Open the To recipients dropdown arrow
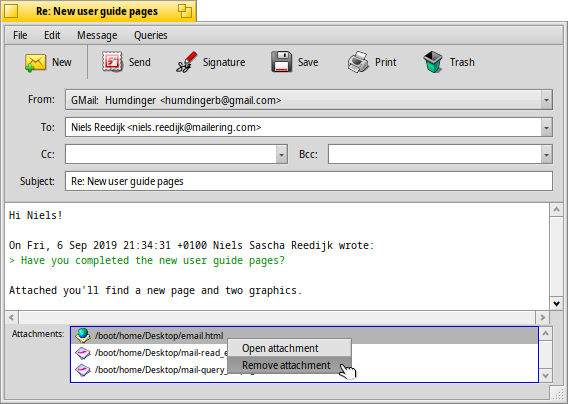The height and width of the screenshot is (404, 568). coord(547,128)
